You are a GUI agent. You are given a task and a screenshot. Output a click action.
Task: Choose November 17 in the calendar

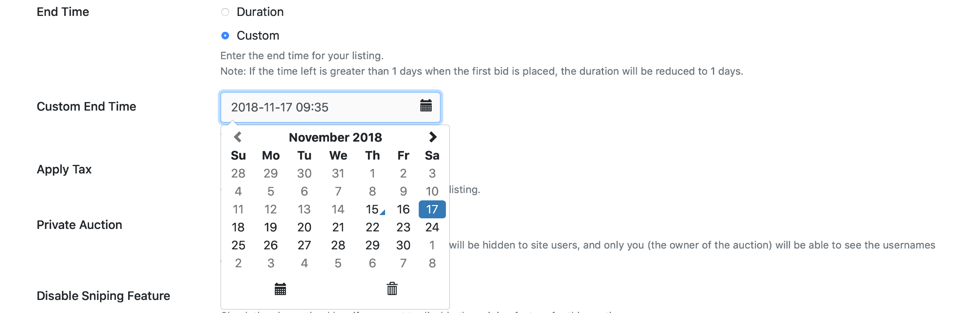(432, 209)
